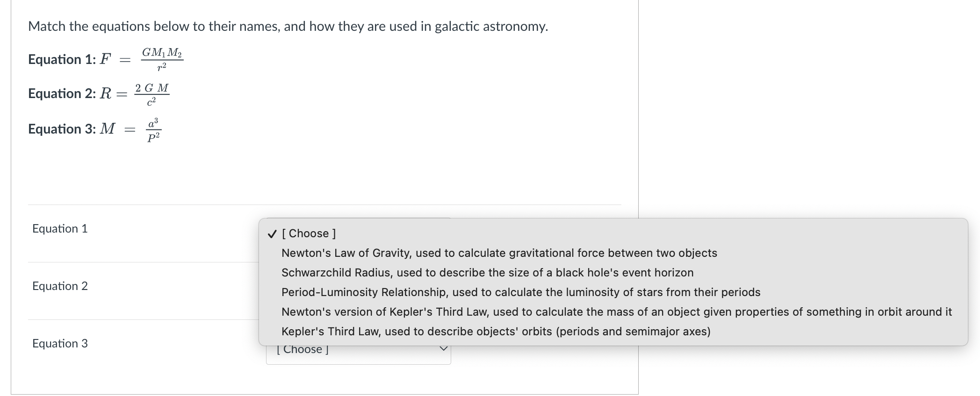Click the Equation 2 row label
The image size is (980, 396).
(x=60, y=286)
